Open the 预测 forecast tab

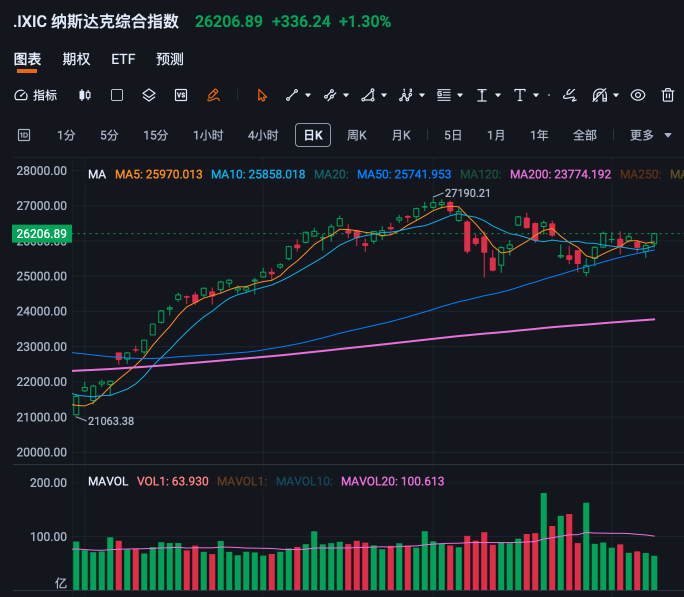[x=170, y=59]
